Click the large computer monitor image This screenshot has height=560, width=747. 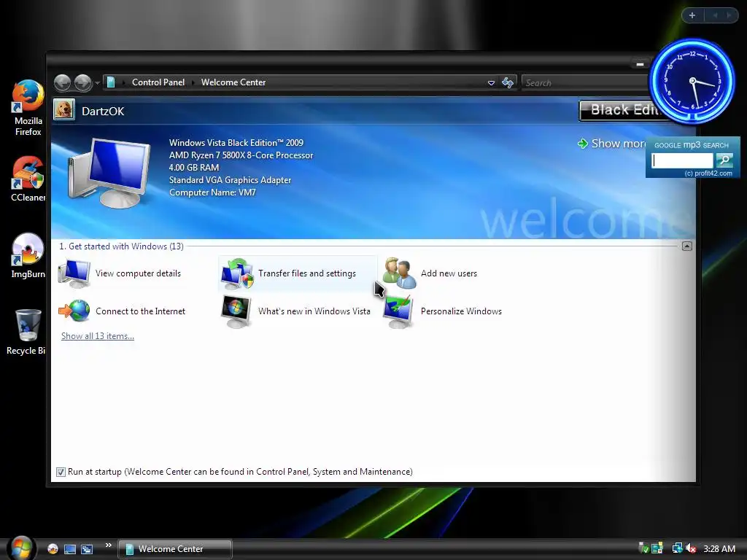[x=109, y=172]
